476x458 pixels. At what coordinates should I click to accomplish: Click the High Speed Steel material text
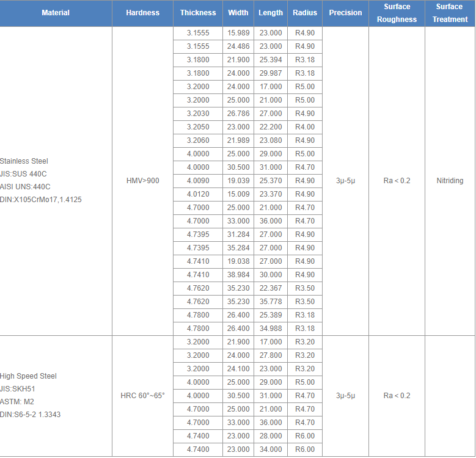tap(28, 376)
